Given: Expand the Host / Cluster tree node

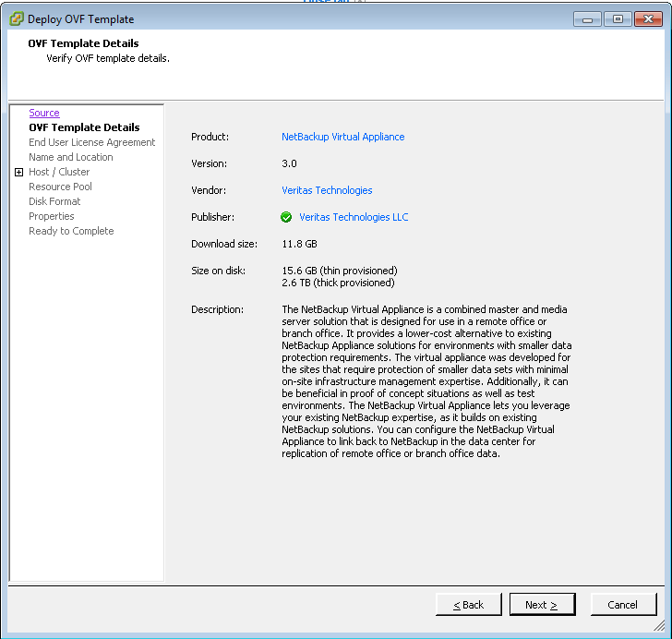Looking at the screenshot, I should point(18,172).
